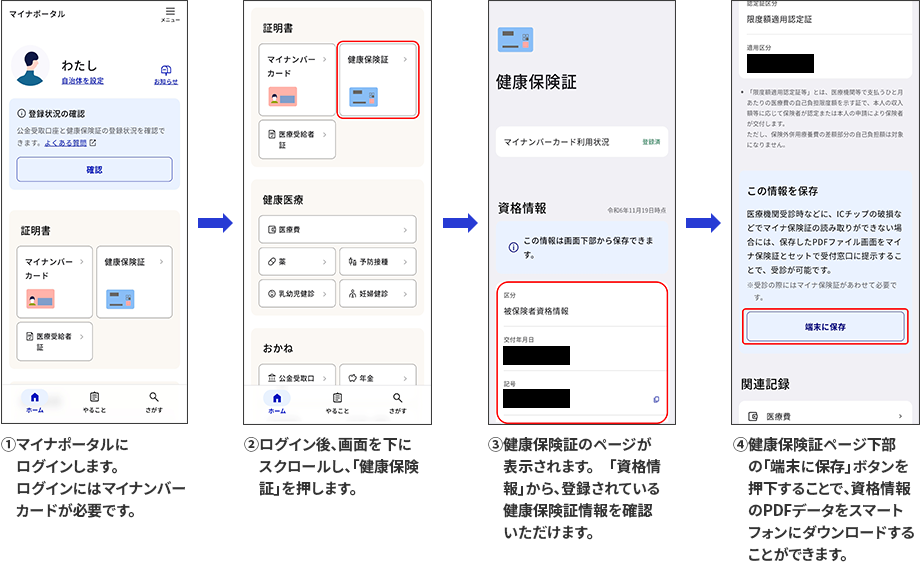
Task: Open the 乳幼児健診 checkup item
Action: click(295, 293)
